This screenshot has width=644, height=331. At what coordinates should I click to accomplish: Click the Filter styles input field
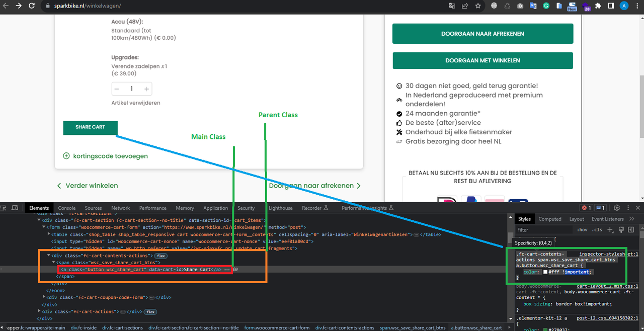(544, 230)
